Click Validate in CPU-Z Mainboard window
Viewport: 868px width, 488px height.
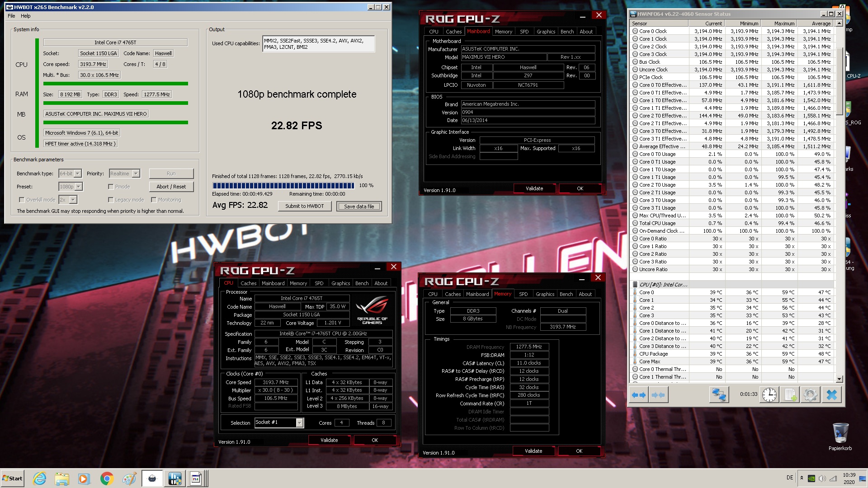(x=534, y=188)
